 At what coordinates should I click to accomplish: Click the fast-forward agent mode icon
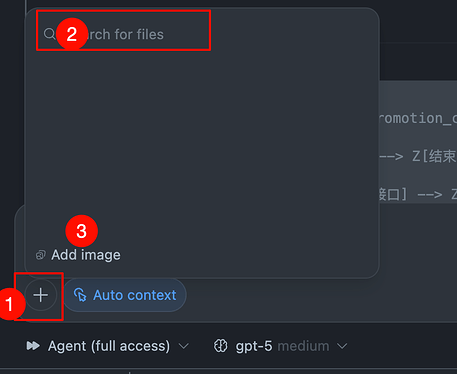[x=33, y=346]
